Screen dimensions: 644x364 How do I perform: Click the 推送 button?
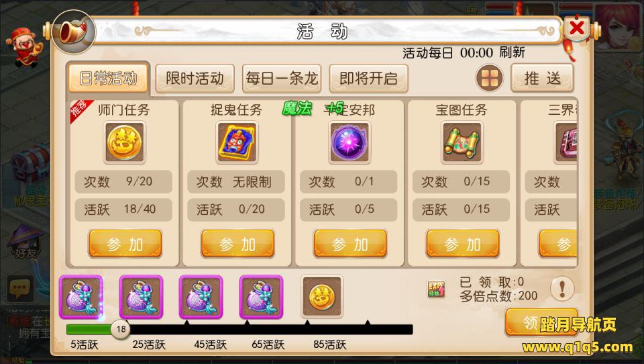click(542, 78)
